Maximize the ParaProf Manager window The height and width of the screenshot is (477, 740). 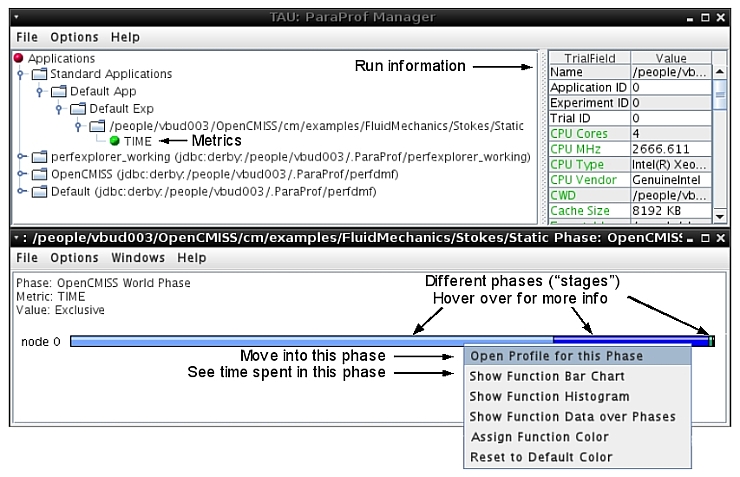pyautogui.click(x=705, y=17)
